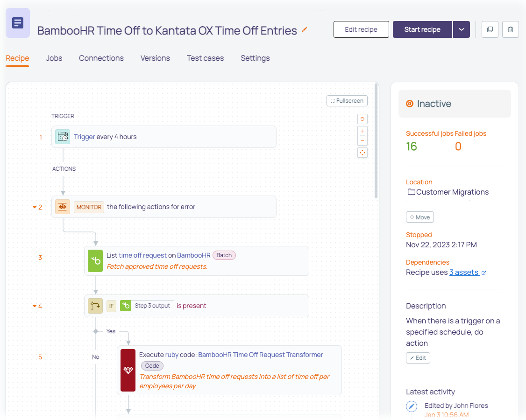Click the Move button under Location
This screenshot has height=420, width=526.
point(420,217)
